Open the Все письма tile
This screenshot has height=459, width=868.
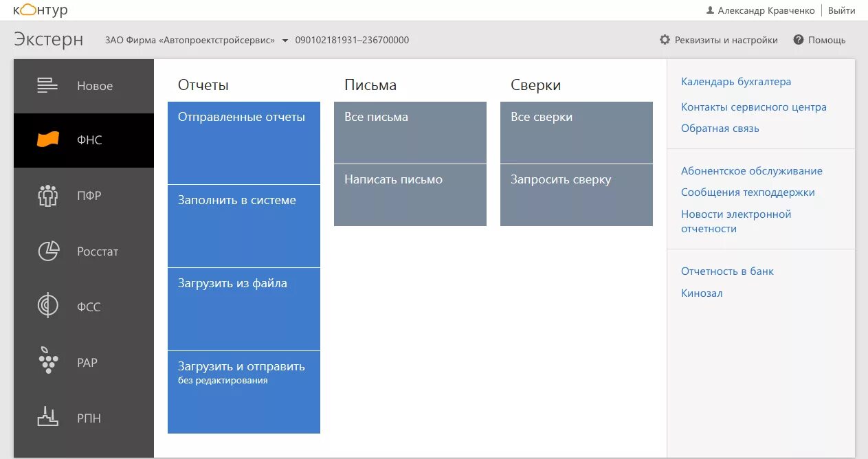pyautogui.click(x=410, y=133)
